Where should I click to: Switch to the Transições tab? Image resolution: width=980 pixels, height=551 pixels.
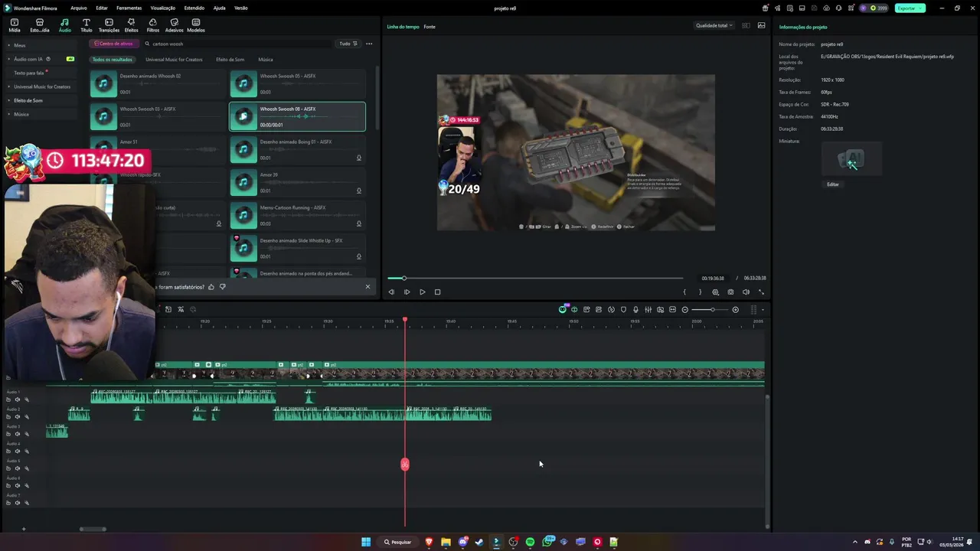pos(109,25)
